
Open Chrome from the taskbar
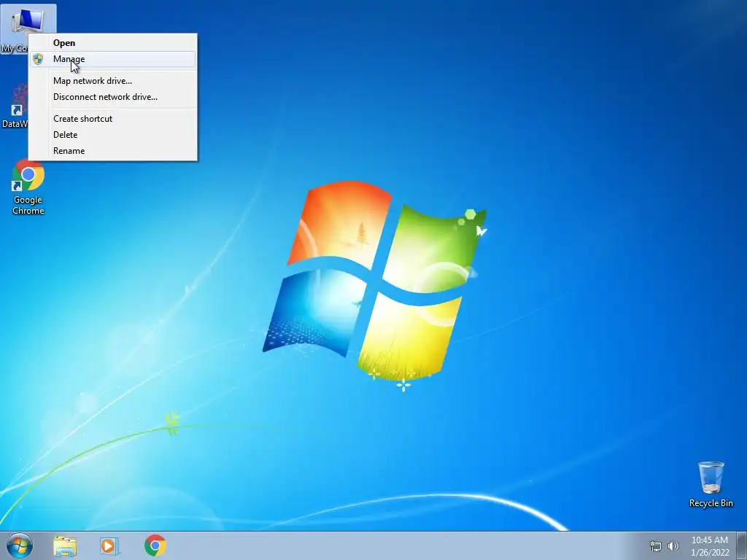coord(155,545)
